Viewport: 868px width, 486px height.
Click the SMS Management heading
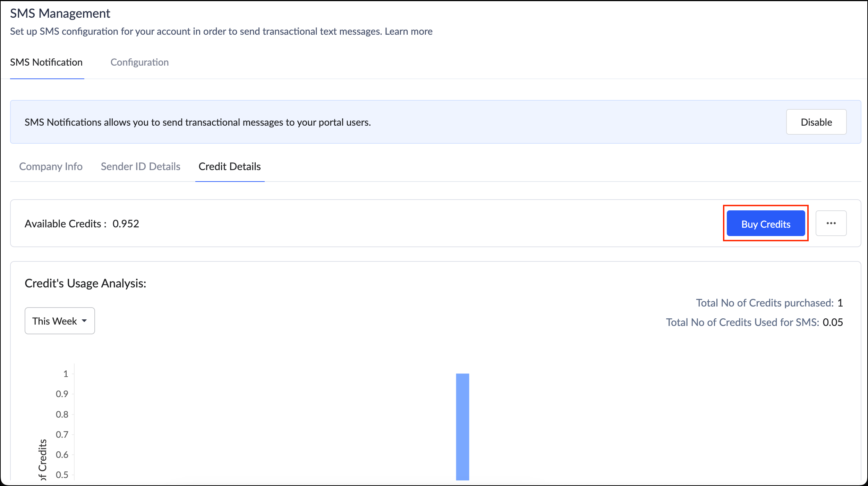click(x=60, y=13)
